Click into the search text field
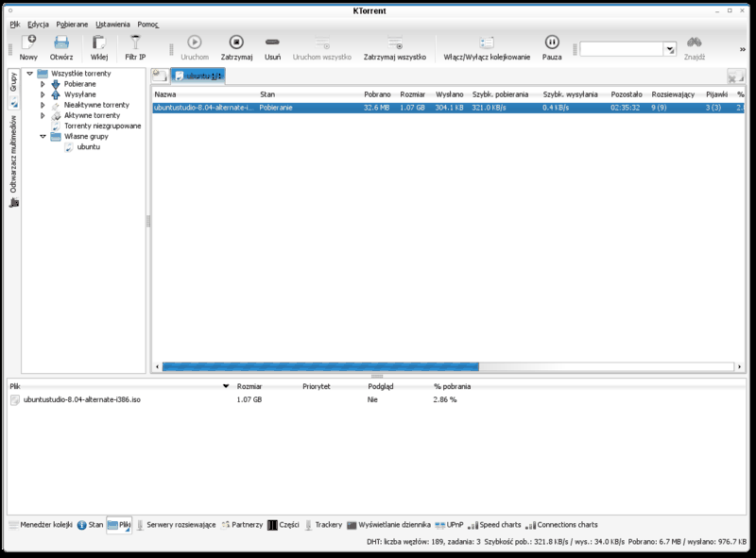The height and width of the screenshot is (558, 756). coord(622,49)
